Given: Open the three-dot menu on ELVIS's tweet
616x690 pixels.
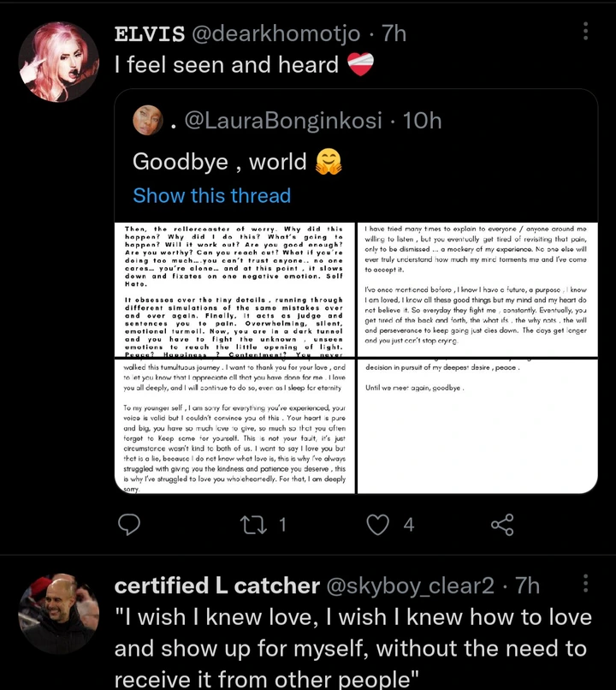Looking at the screenshot, I should pyautogui.click(x=585, y=31).
